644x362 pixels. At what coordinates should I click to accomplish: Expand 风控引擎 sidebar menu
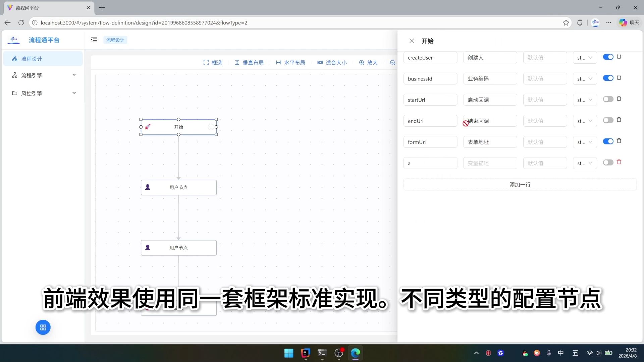[43, 94]
